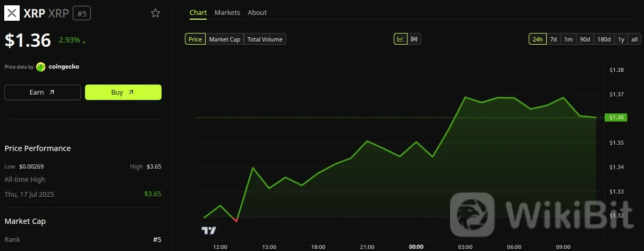Open the Chart tab
Screen dimensions: 644x251
click(x=198, y=12)
